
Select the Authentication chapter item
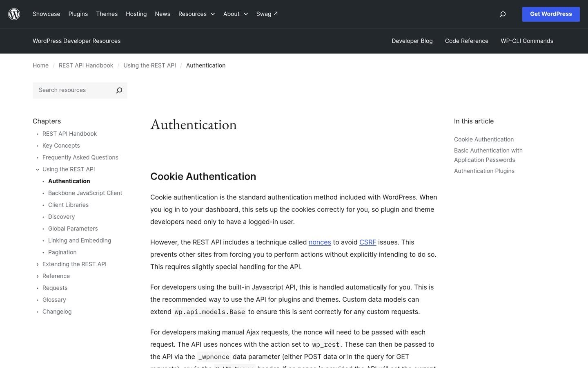point(69,181)
